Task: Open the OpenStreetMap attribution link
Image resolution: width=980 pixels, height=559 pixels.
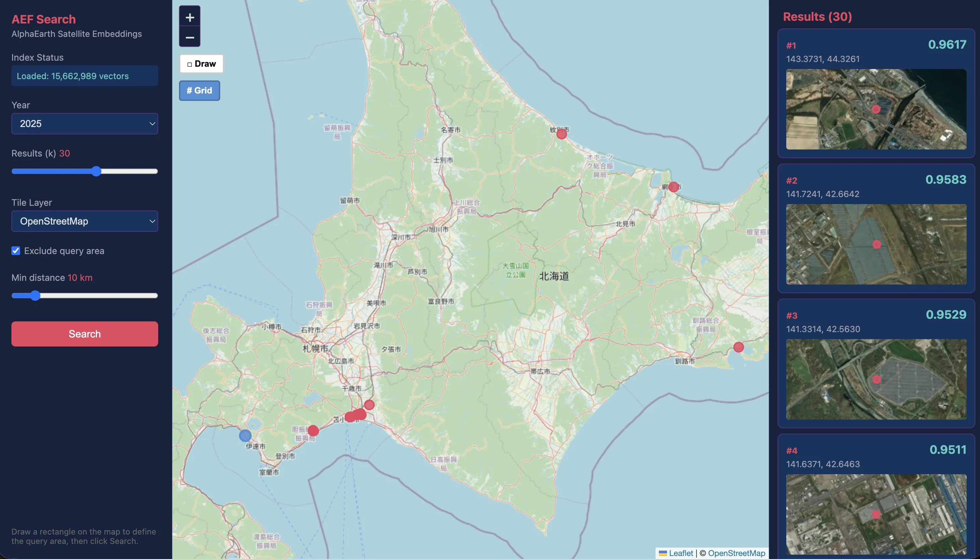Action: pos(736,553)
